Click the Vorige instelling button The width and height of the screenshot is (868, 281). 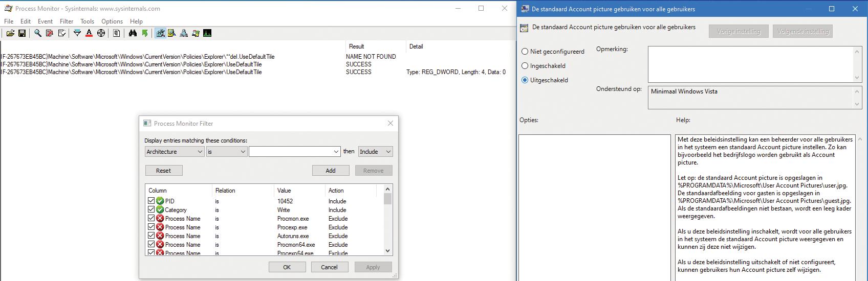[x=739, y=31]
